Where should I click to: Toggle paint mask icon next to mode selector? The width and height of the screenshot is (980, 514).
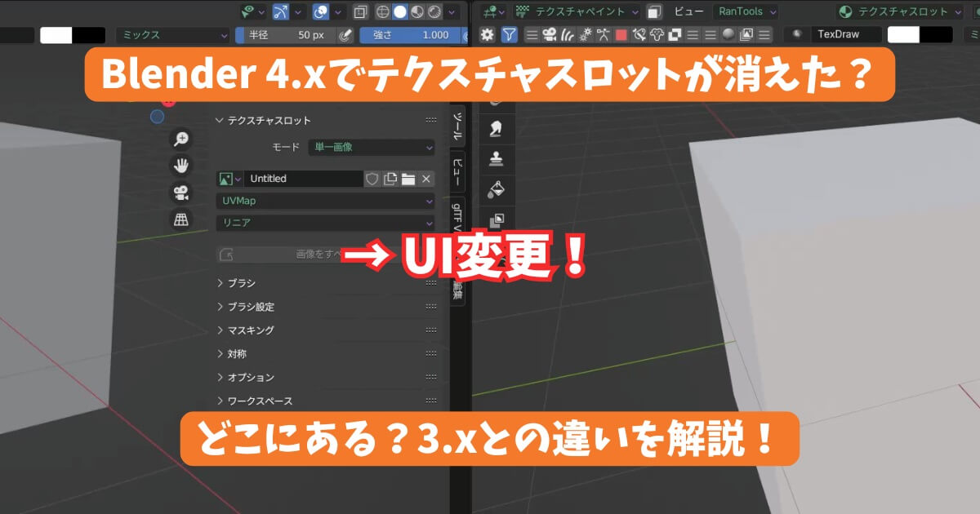[654, 11]
